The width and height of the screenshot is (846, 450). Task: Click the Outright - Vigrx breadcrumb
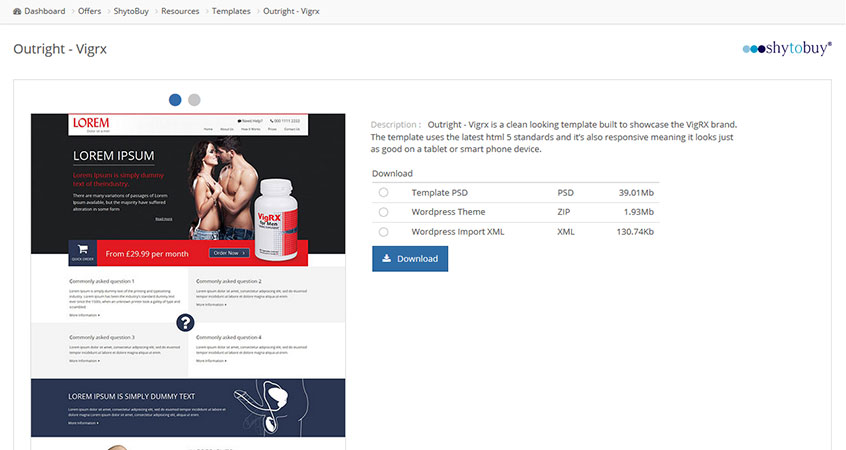(x=291, y=11)
